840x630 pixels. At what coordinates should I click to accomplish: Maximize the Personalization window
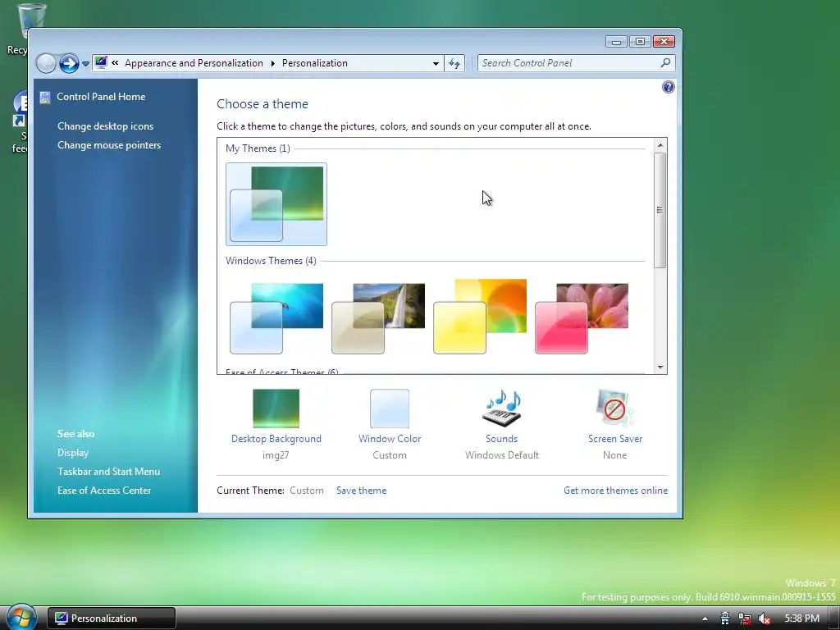coord(640,42)
